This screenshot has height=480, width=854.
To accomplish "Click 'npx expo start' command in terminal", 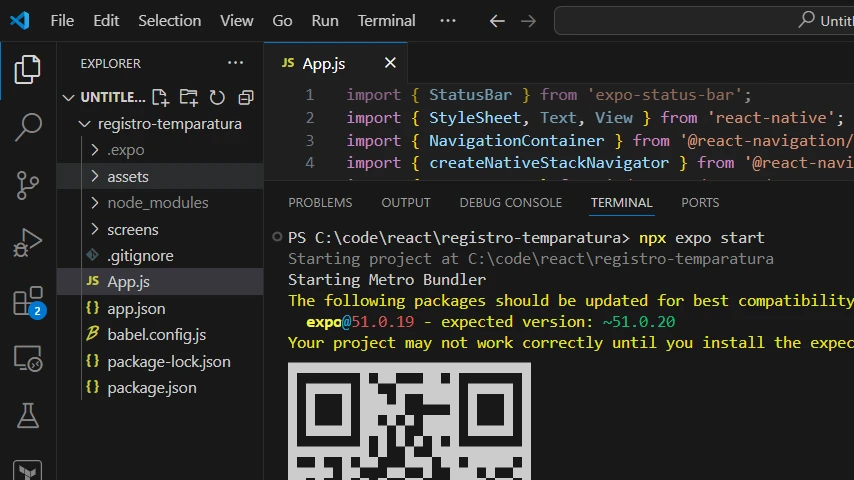I will click(702, 238).
